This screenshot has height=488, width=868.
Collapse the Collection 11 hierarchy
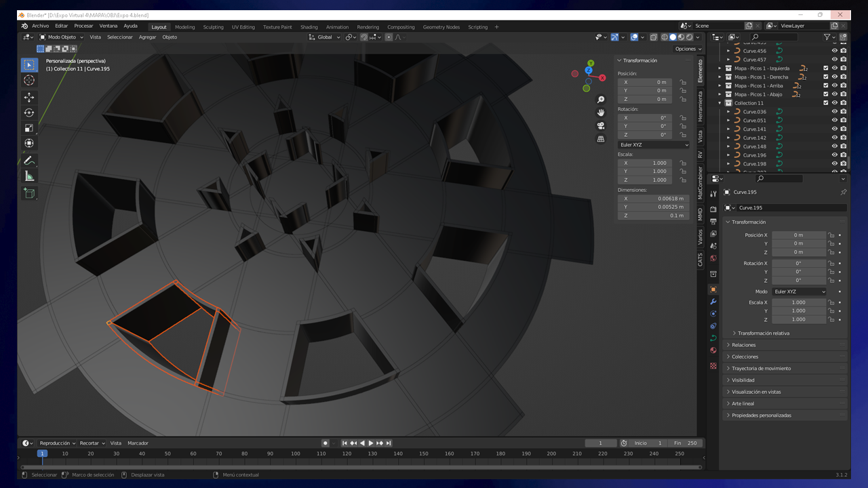(x=720, y=102)
